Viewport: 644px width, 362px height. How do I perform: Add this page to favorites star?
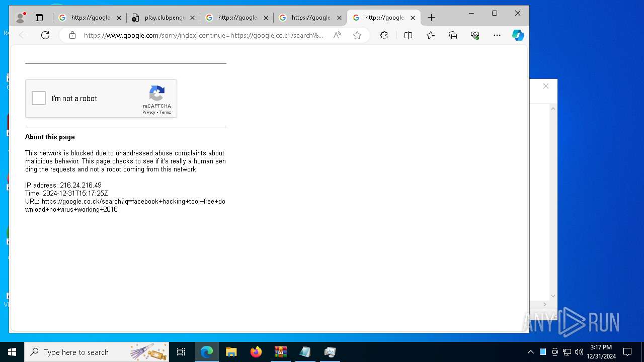357,35
